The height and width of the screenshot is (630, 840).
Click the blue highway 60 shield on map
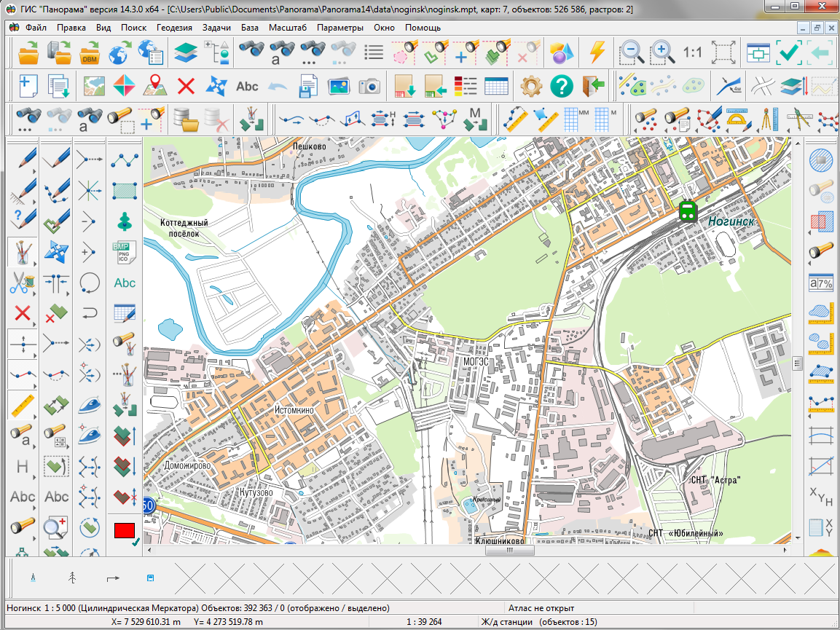[148, 505]
